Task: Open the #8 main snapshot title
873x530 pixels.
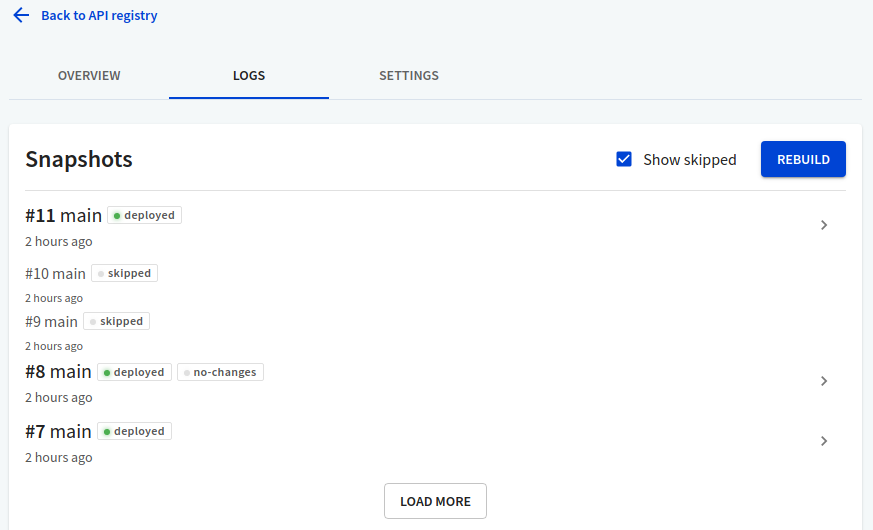Action: pos(58,371)
